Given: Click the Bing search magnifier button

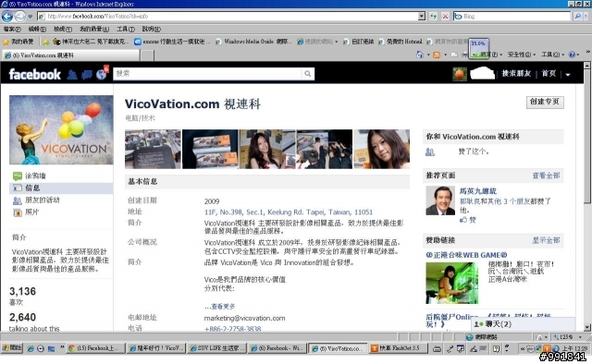Looking at the screenshot, I should [x=577, y=17].
